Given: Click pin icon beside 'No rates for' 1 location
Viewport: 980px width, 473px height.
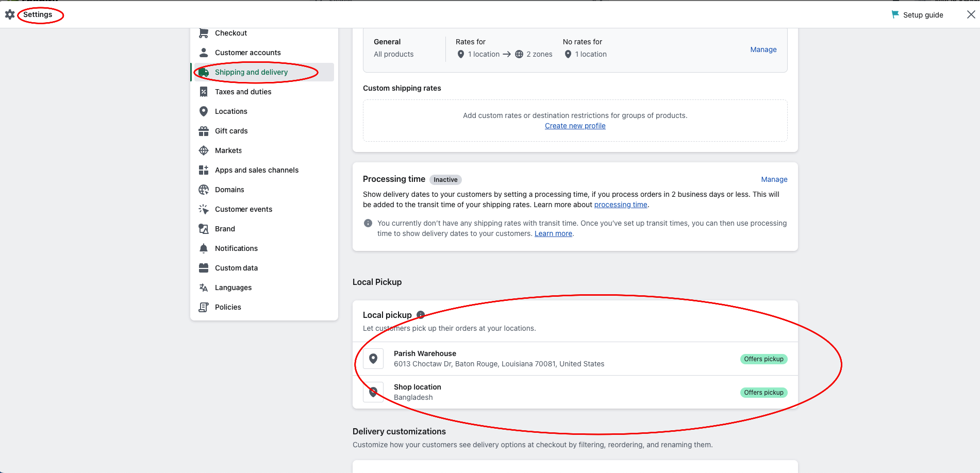Looking at the screenshot, I should pyautogui.click(x=568, y=54).
